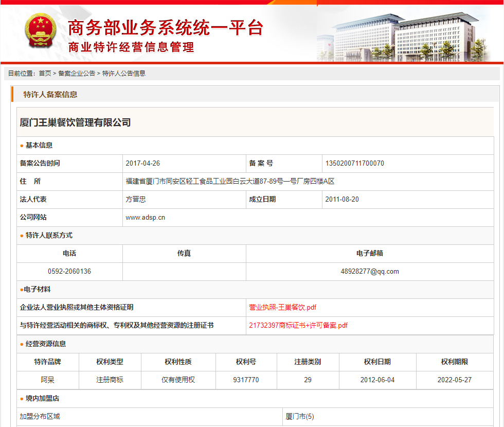Image resolution: width=504 pixels, height=427 pixels.
Task: Click the 法人代表 label
Action: tap(33, 200)
